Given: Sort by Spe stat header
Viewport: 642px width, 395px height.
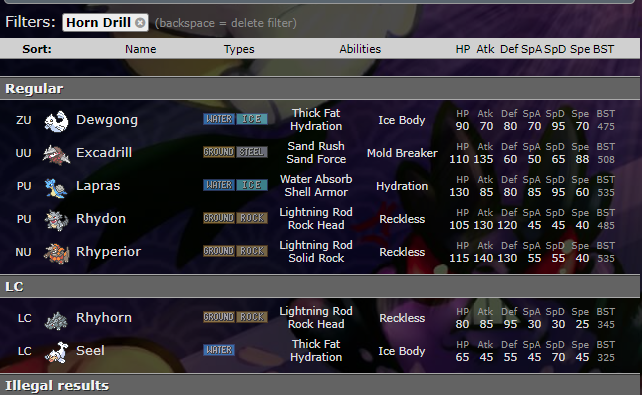Looking at the screenshot, I should [x=580, y=49].
